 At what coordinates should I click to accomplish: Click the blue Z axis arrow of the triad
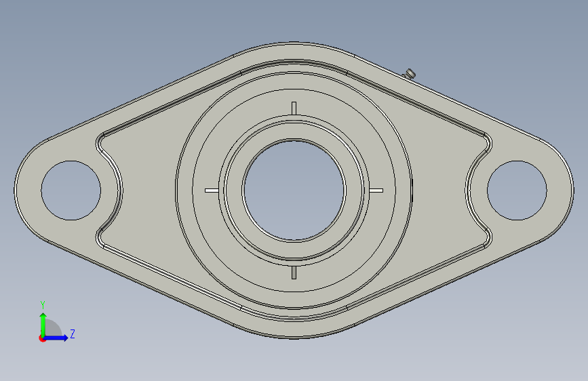56,338
